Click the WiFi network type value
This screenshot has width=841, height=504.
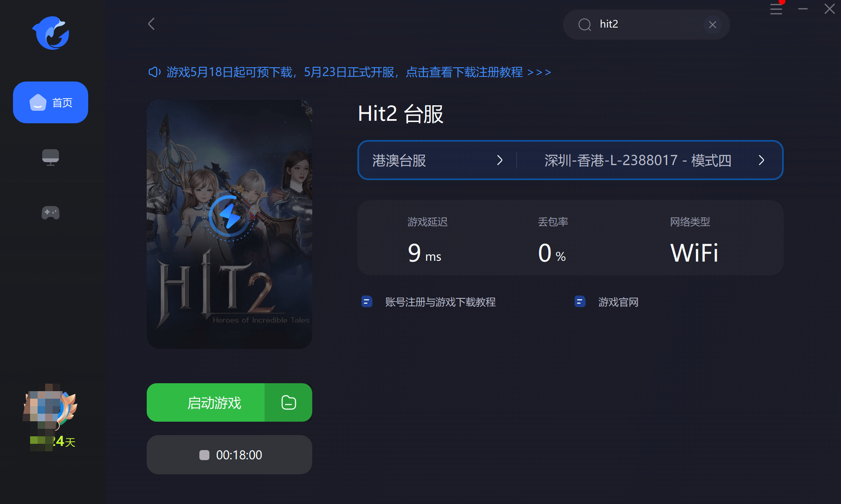click(x=694, y=253)
